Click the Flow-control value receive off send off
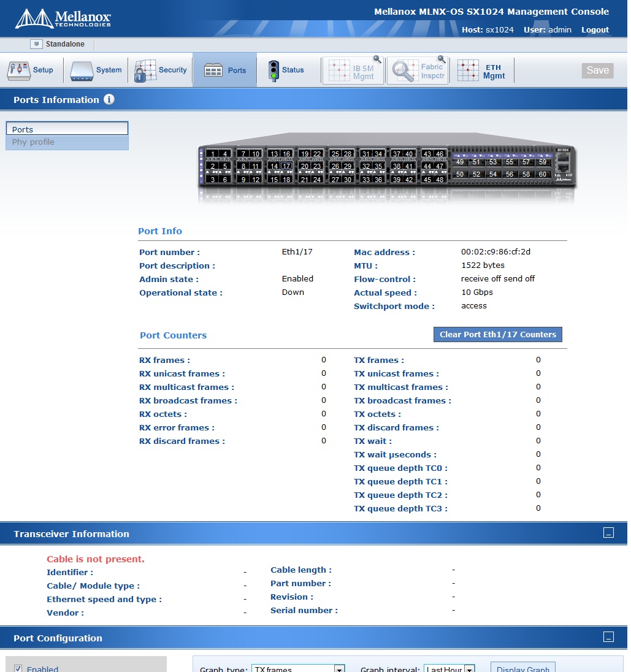Screen dimensions: 631x672 498,278
